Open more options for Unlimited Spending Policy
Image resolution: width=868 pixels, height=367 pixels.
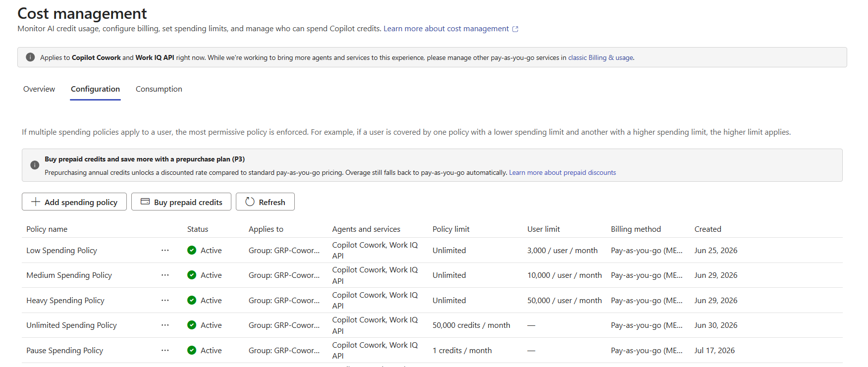pos(165,325)
